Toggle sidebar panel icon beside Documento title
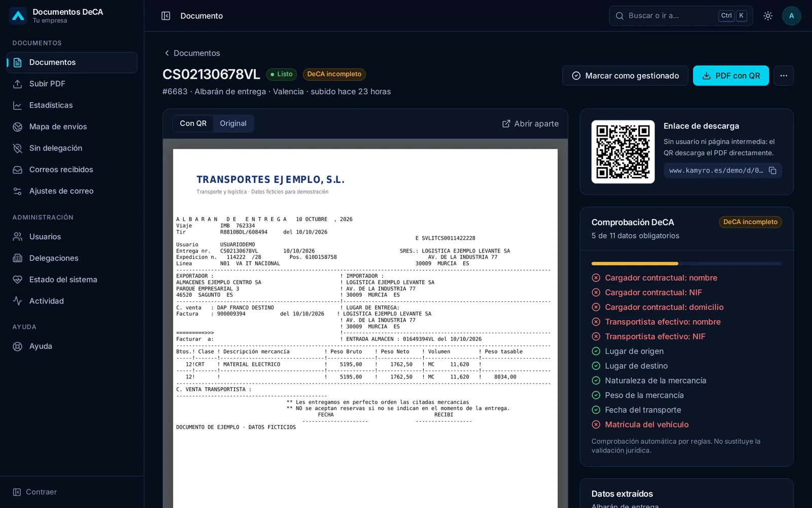This screenshot has height=508, width=812. coord(166,16)
